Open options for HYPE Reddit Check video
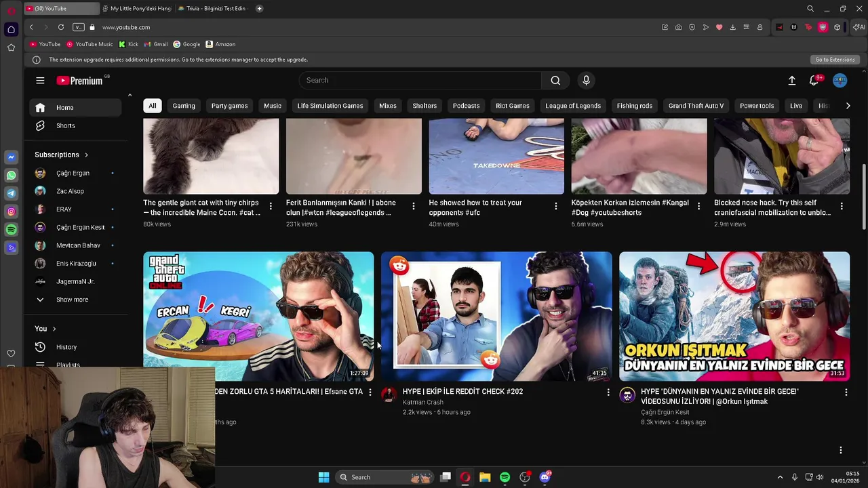Image resolution: width=868 pixels, height=488 pixels. pos(608,392)
